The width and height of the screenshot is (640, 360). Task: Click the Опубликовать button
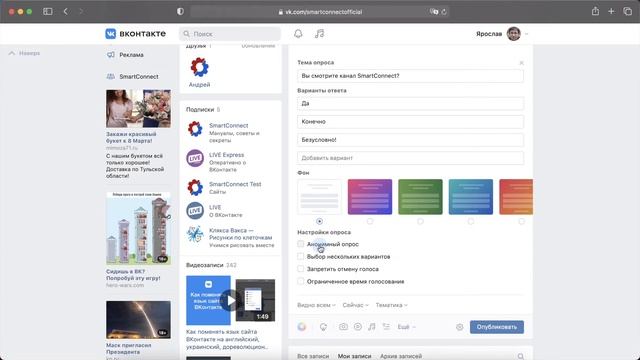[x=497, y=327]
